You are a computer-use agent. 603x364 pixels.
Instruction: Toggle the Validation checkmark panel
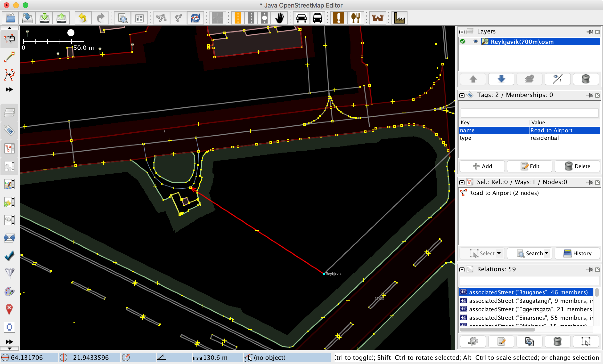tap(9, 256)
